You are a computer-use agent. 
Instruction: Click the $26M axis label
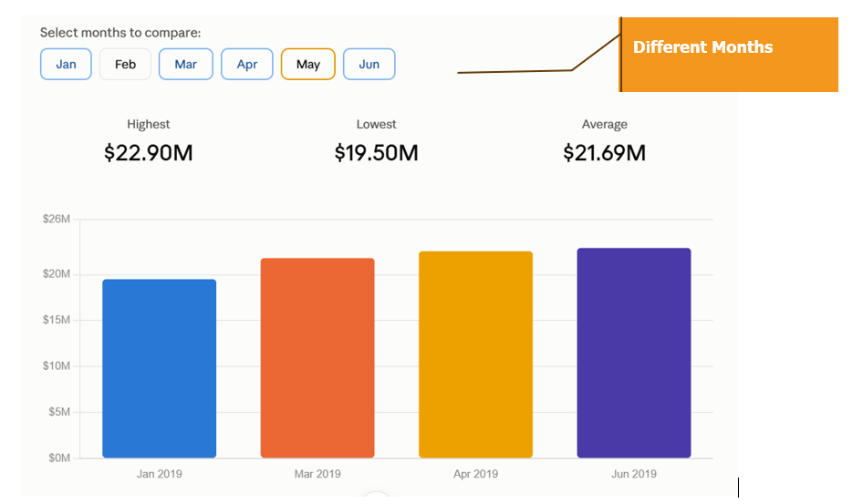tap(57, 220)
